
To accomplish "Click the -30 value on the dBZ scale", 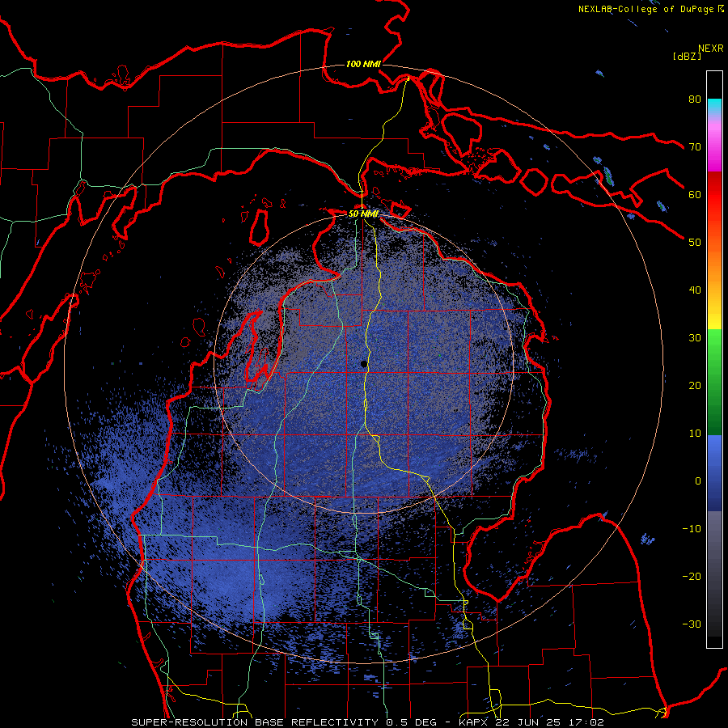I will [692, 624].
